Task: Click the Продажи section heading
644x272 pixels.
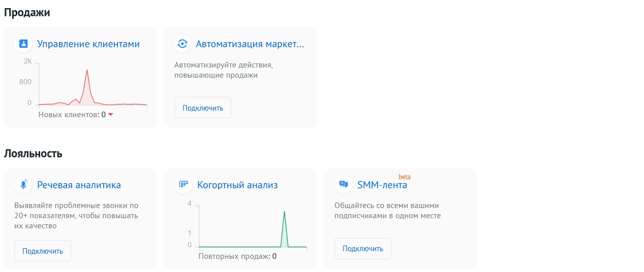Action: click(27, 13)
